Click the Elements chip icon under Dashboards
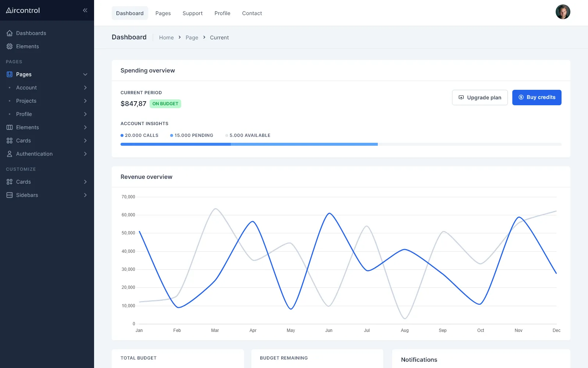 10,46
